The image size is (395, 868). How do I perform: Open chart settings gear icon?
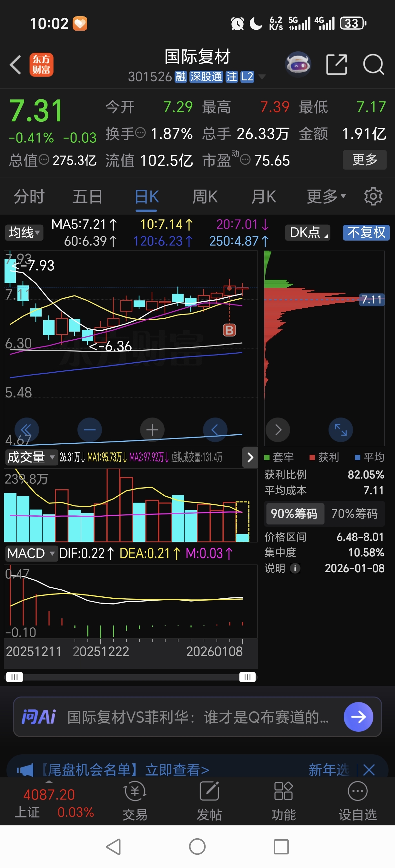(x=373, y=196)
